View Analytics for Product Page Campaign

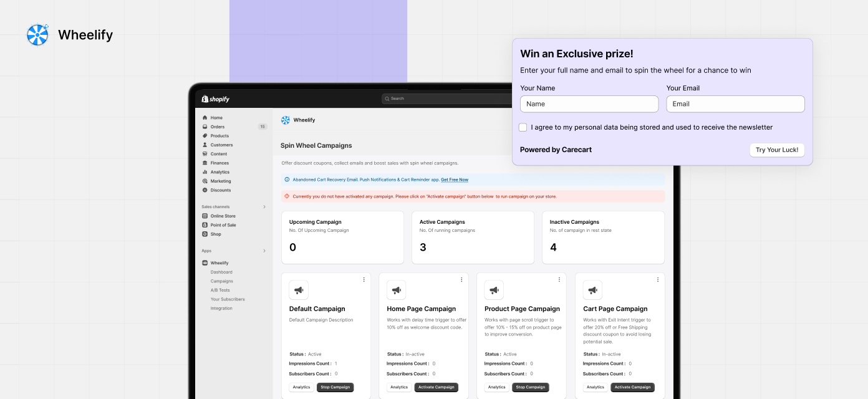[497, 387]
